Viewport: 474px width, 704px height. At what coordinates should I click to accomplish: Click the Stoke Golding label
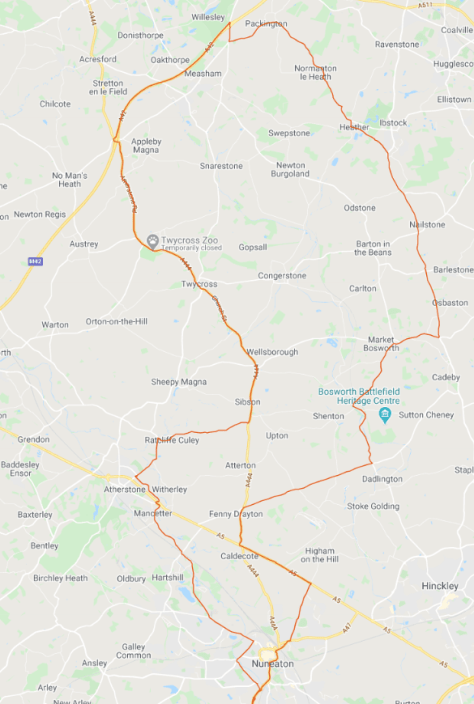point(373,506)
